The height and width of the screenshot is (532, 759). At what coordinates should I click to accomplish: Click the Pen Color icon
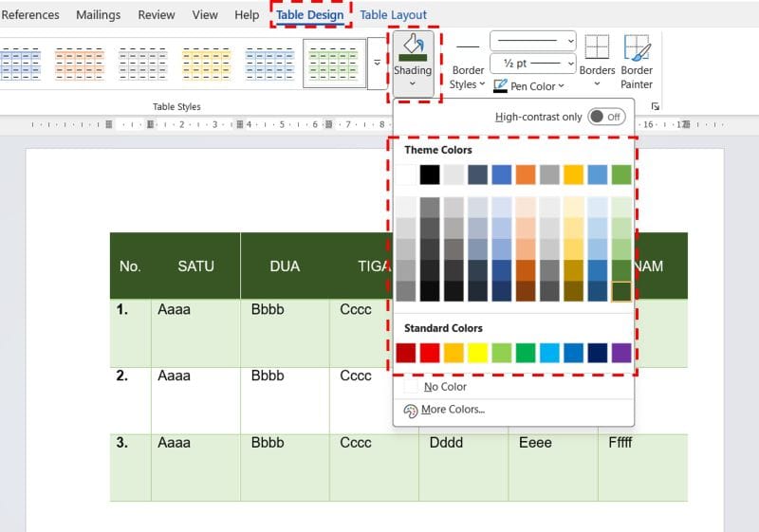pos(501,86)
